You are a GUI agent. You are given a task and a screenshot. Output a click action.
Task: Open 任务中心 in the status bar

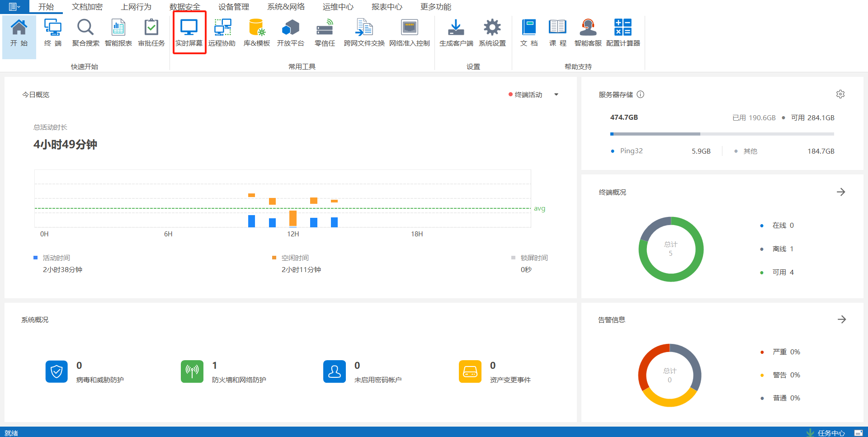click(x=830, y=433)
